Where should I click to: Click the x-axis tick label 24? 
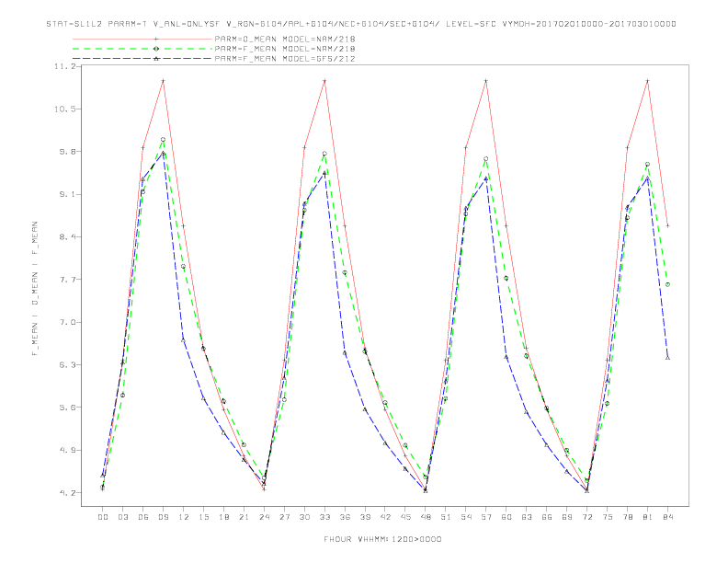tap(264, 517)
